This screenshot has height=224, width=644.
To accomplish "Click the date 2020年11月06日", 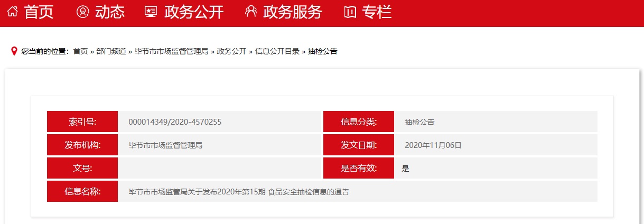I will (x=433, y=145).
